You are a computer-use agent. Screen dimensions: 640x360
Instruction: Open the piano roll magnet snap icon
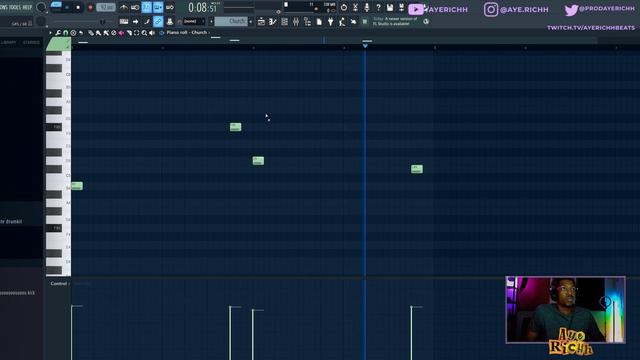click(65, 33)
